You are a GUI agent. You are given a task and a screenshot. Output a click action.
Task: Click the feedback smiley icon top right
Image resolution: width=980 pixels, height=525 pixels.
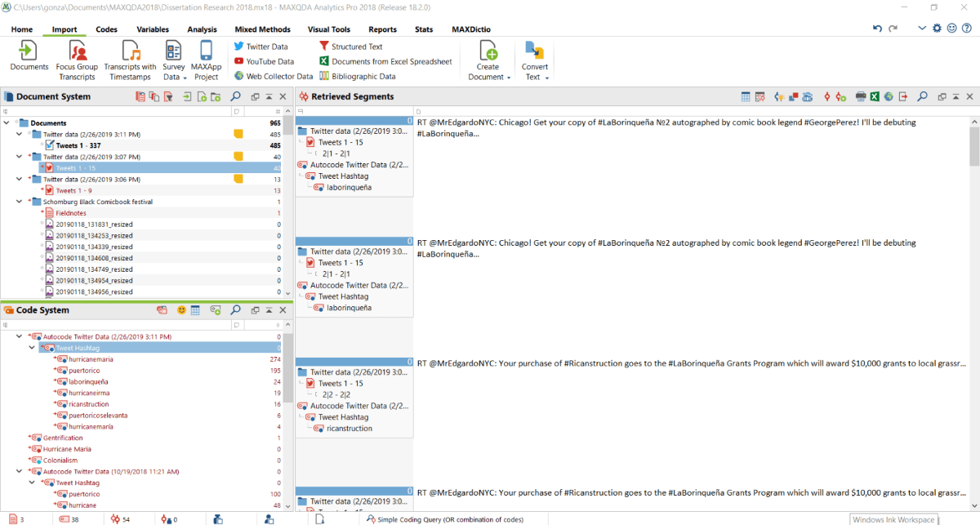pyautogui.click(x=952, y=29)
